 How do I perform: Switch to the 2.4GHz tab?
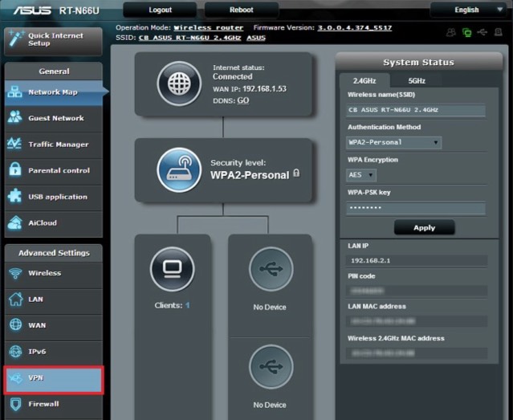pos(364,80)
